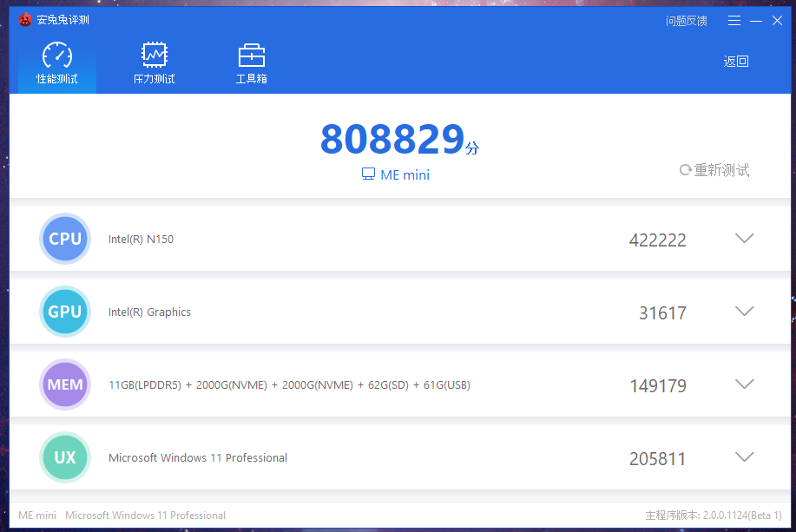Click the Intel(R) N150 CPU label
Screen dimensions: 796x532
[x=141, y=239]
